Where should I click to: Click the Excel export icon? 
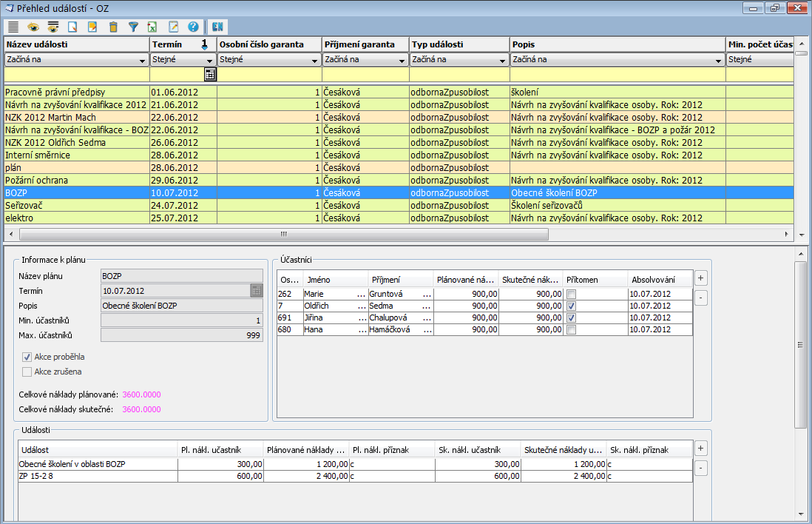click(x=153, y=27)
